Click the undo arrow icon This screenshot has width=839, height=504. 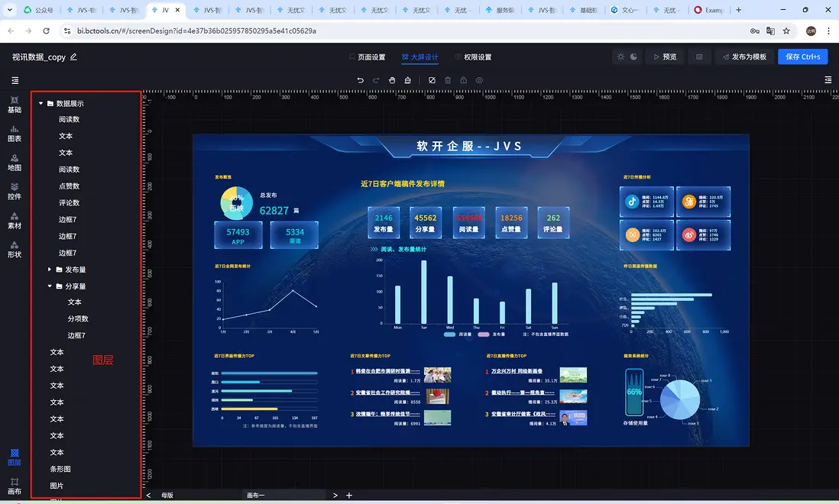(360, 80)
